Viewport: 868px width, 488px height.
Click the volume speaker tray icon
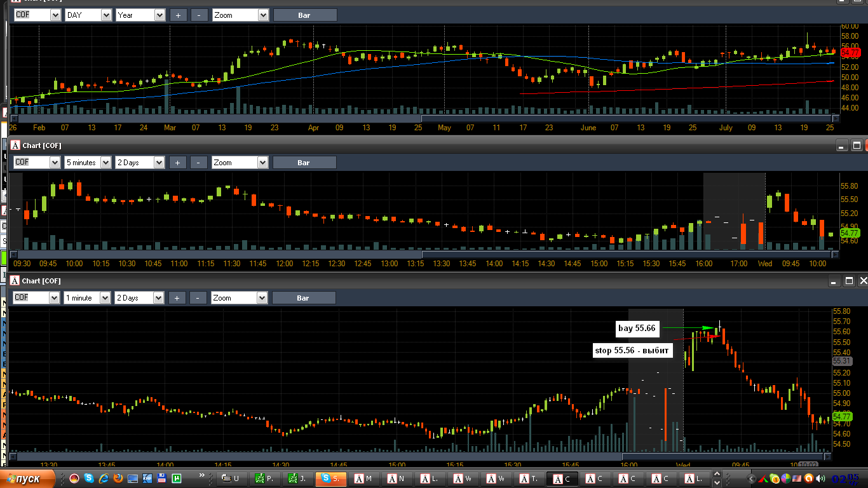pos(820,478)
